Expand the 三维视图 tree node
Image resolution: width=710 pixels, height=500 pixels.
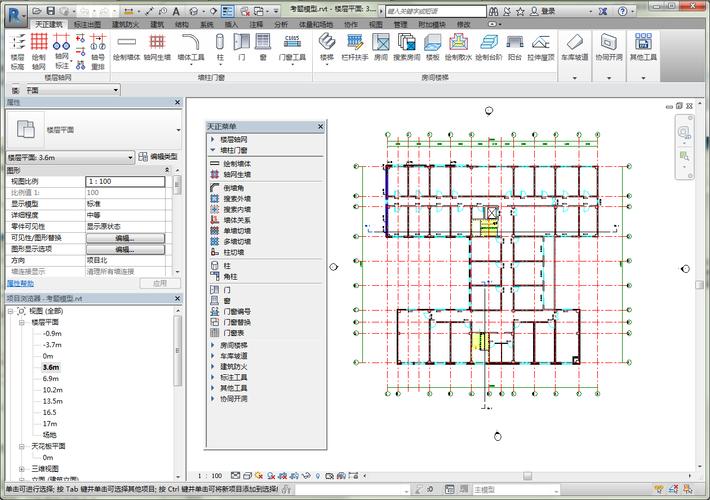point(22,467)
